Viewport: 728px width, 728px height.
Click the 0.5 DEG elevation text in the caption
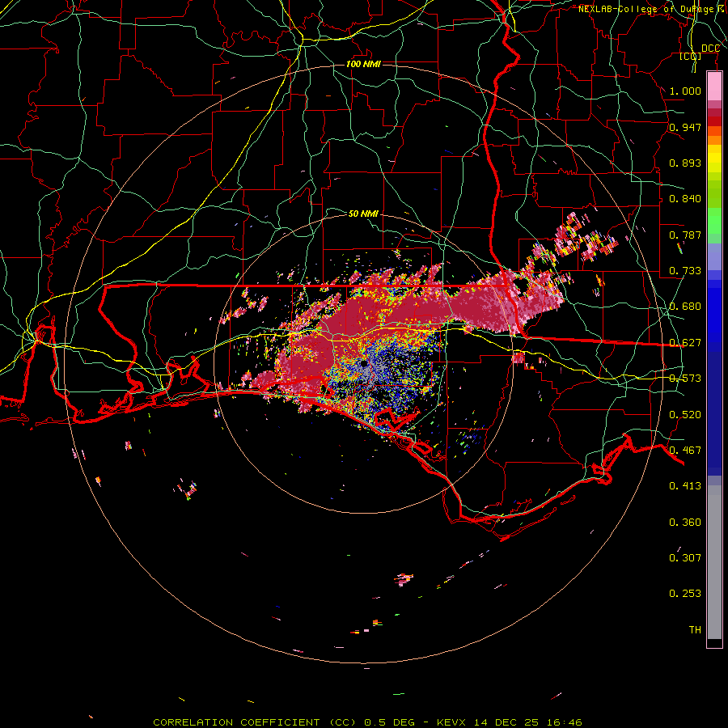click(389, 722)
